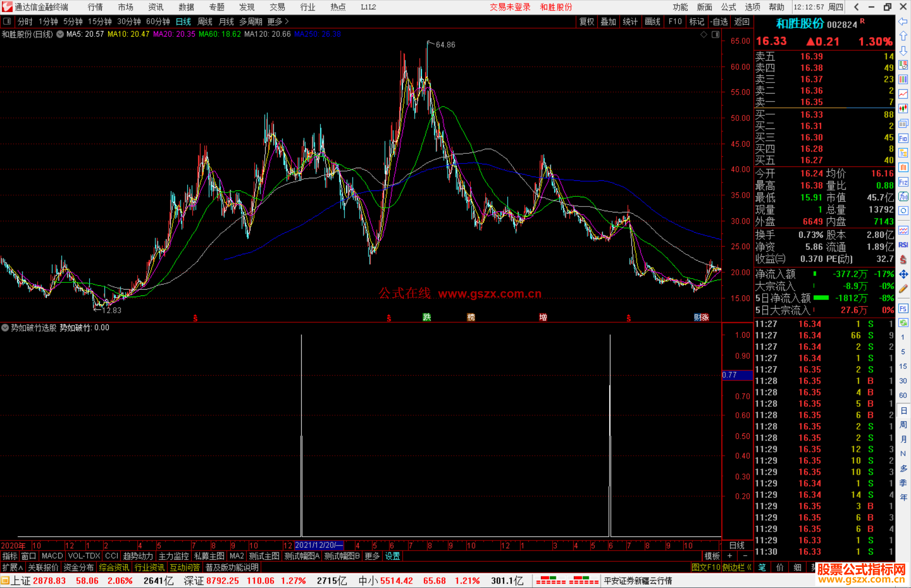Open the 模板 template dropdown
The height and width of the screenshot is (588, 911).
[712, 556]
